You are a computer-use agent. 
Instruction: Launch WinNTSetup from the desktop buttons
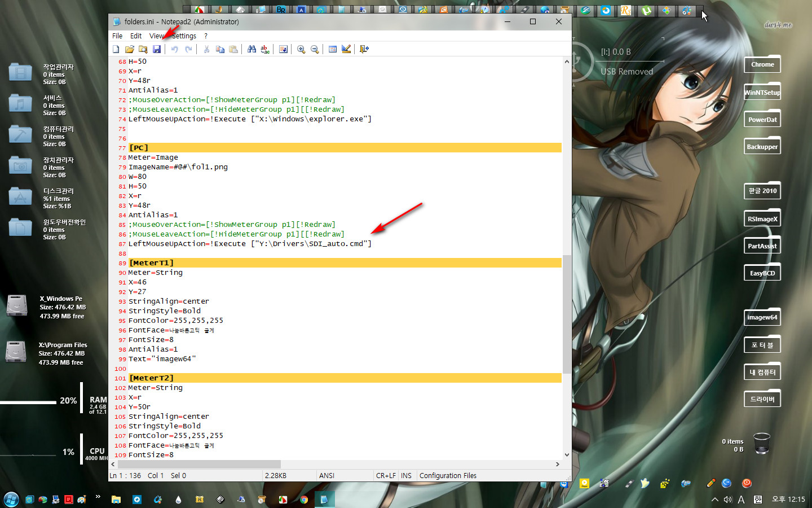pyautogui.click(x=762, y=92)
